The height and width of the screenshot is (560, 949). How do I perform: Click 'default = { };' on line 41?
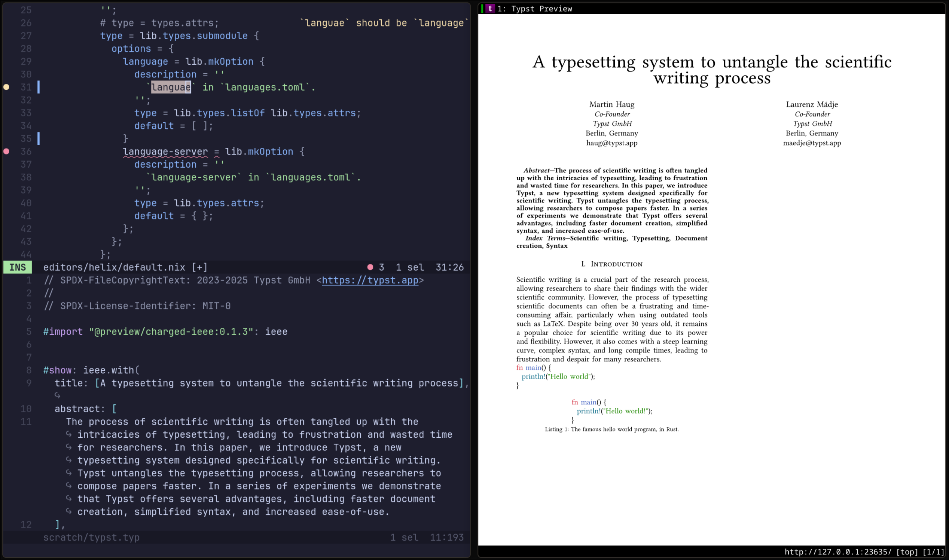[174, 216]
